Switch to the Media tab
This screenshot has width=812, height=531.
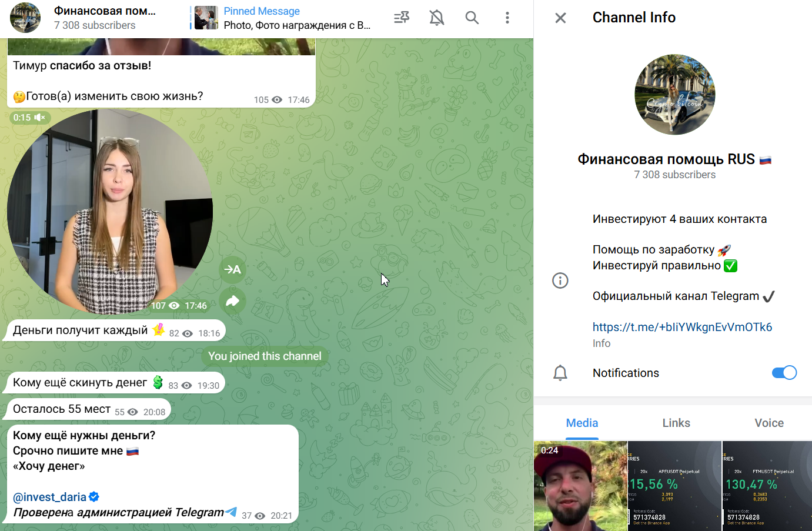pos(582,423)
